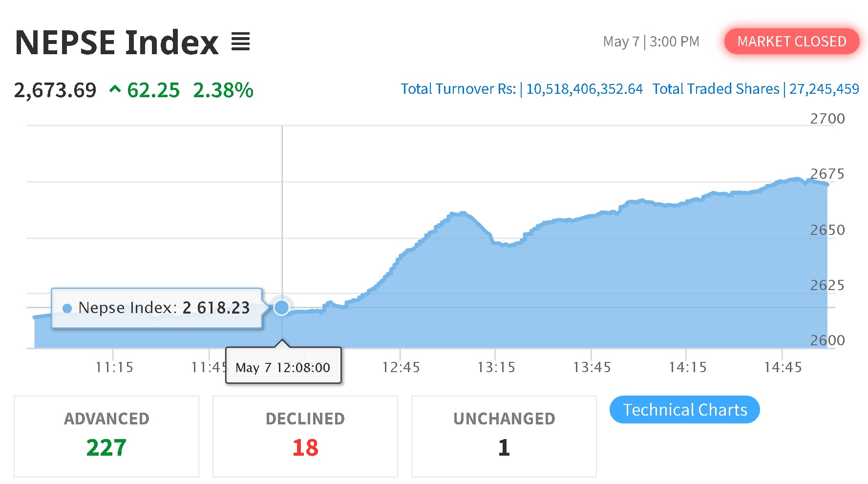Click the blue dot in Nepse Index tooltip
The image size is (868, 484).
point(67,308)
